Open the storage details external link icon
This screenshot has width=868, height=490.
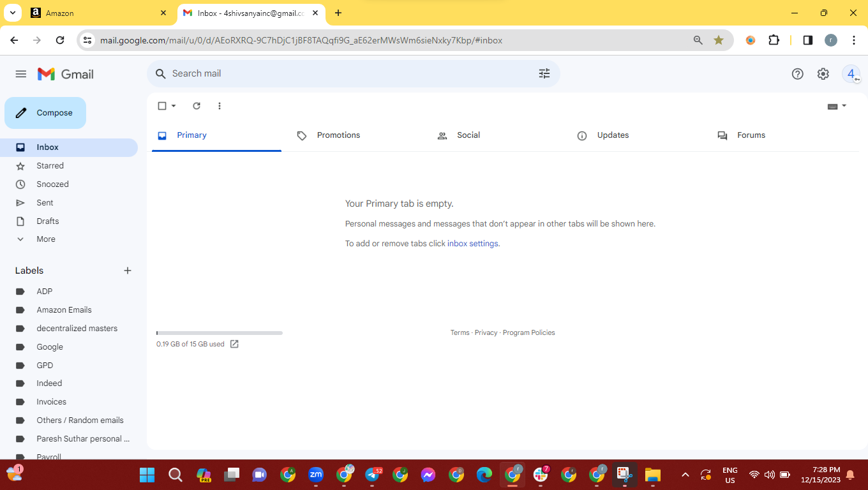click(234, 344)
